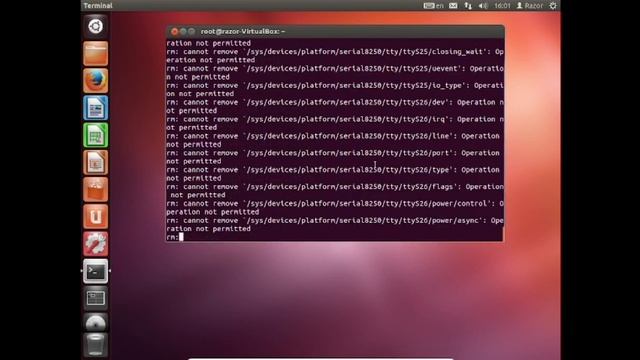Open the sound volume indicator
Image resolution: width=640 pixels, height=360 pixels.
(483, 6)
